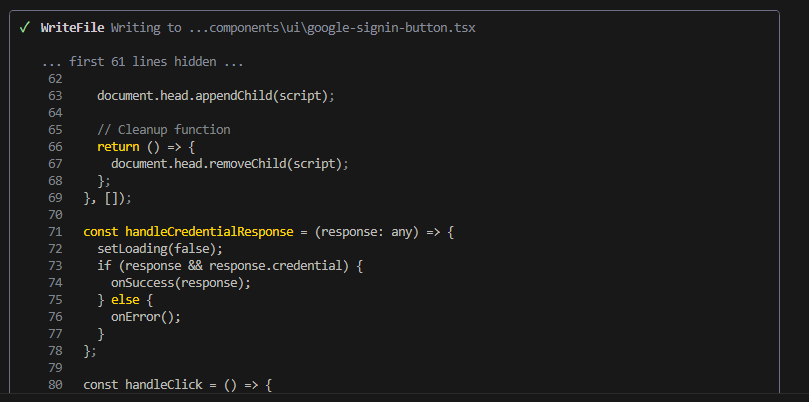Click line number 71
The width and height of the screenshot is (809, 402).
click(55, 232)
